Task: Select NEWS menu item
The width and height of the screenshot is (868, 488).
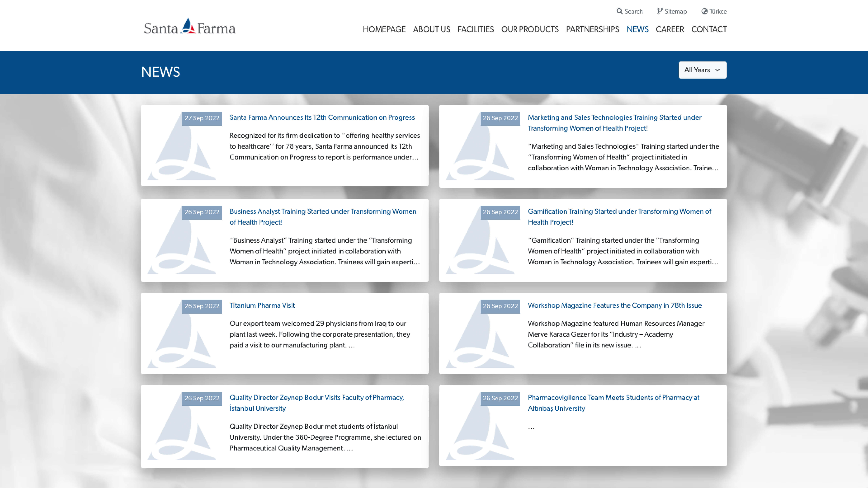Action: coord(638,29)
